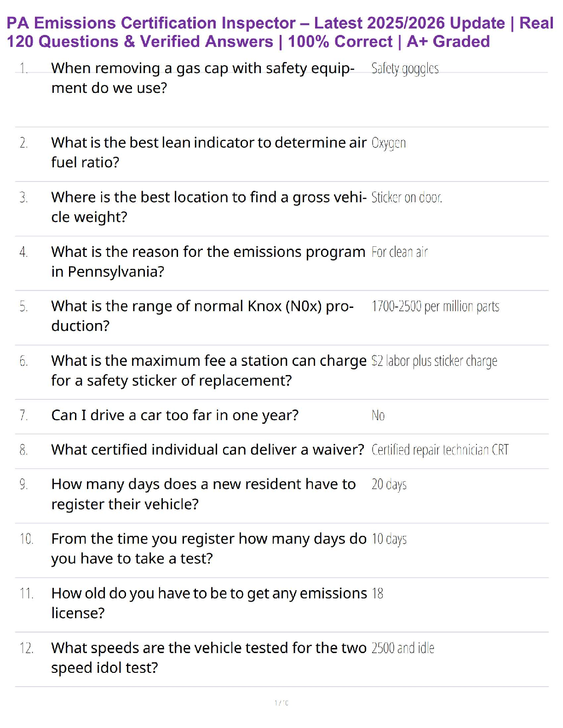The image size is (563, 728).
Task: Select the "Oxygen" answer text
Action: (x=388, y=143)
